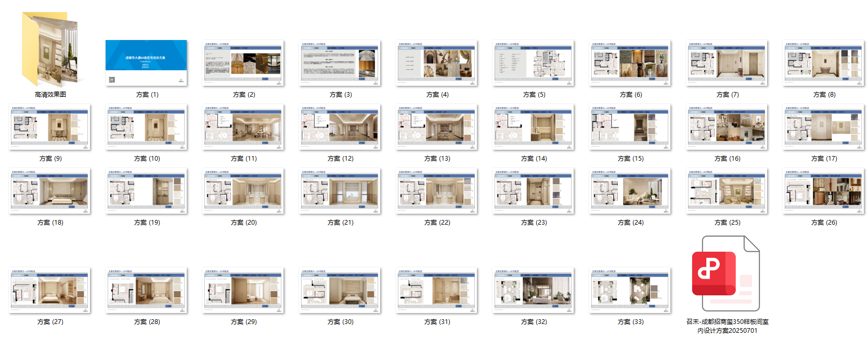The image size is (868, 338).
Task: Click the 高清效果图 folder name label
Action: [x=50, y=95]
